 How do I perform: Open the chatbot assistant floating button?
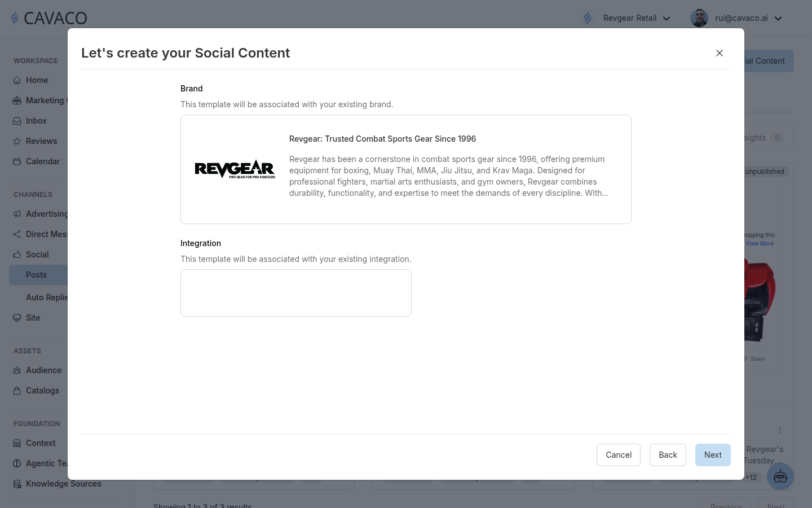780,477
